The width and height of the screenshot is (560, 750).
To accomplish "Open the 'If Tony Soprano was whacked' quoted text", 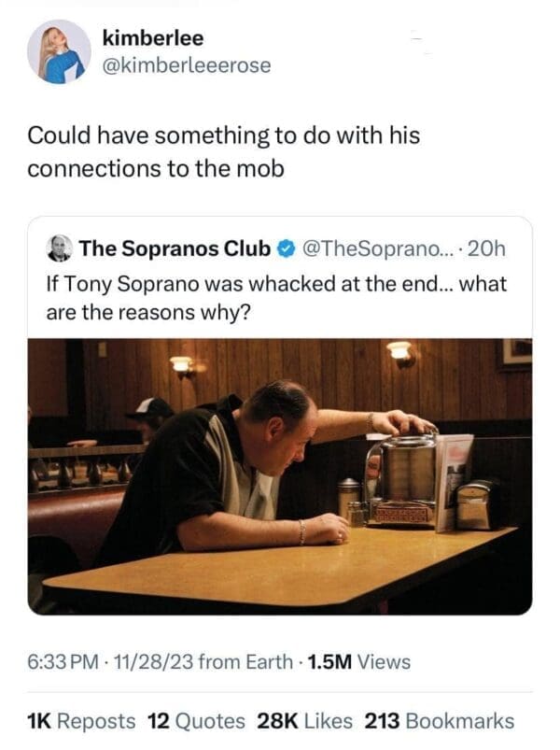I will coord(276,295).
